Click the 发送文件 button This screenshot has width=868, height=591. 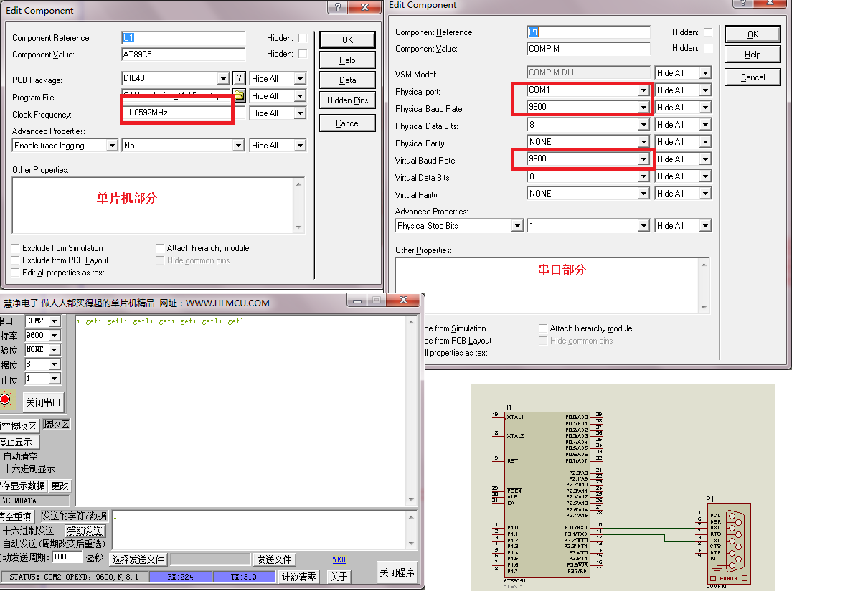(x=274, y=559)
